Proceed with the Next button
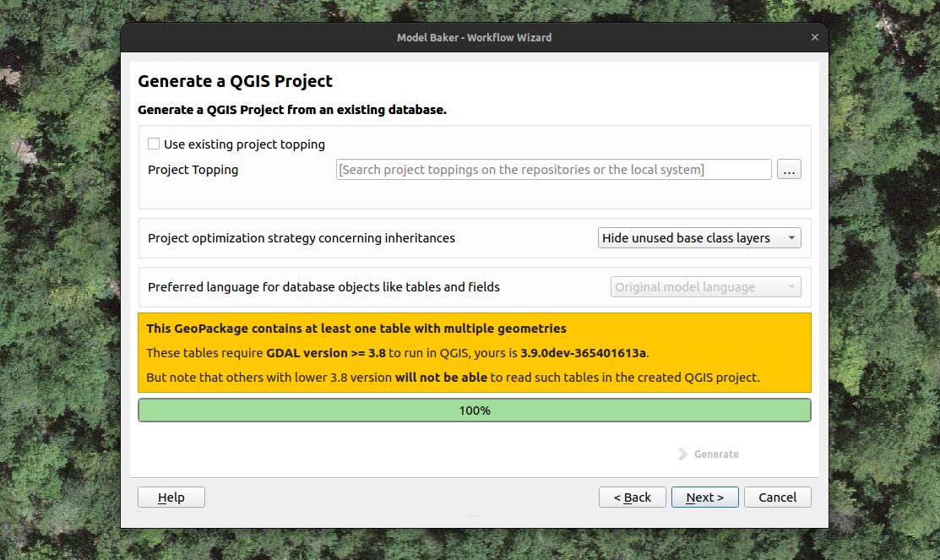 click(704, 497)
